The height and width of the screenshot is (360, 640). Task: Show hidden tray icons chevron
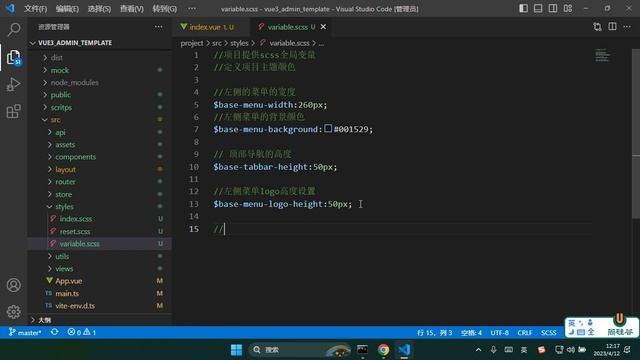478,350
